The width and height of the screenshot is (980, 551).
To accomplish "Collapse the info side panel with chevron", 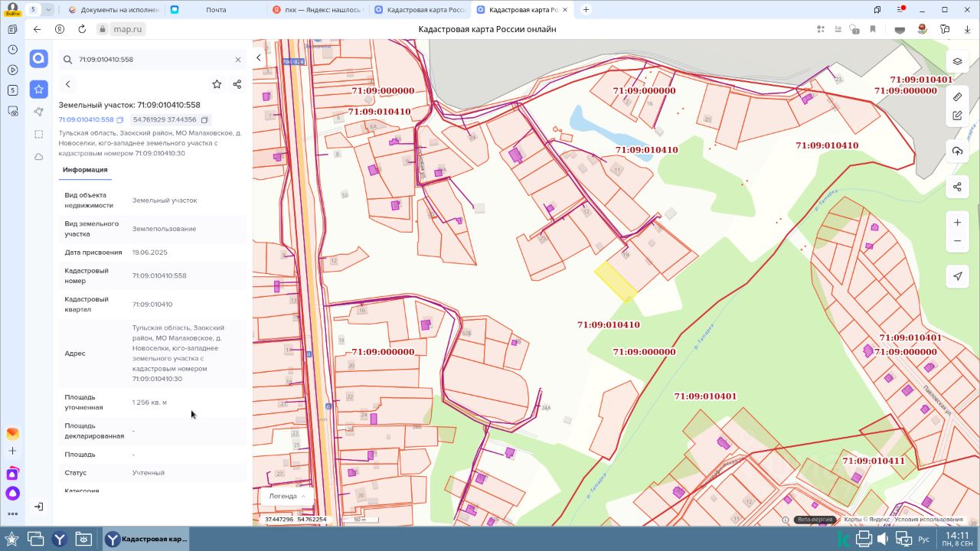I will [x=259, y=58].
